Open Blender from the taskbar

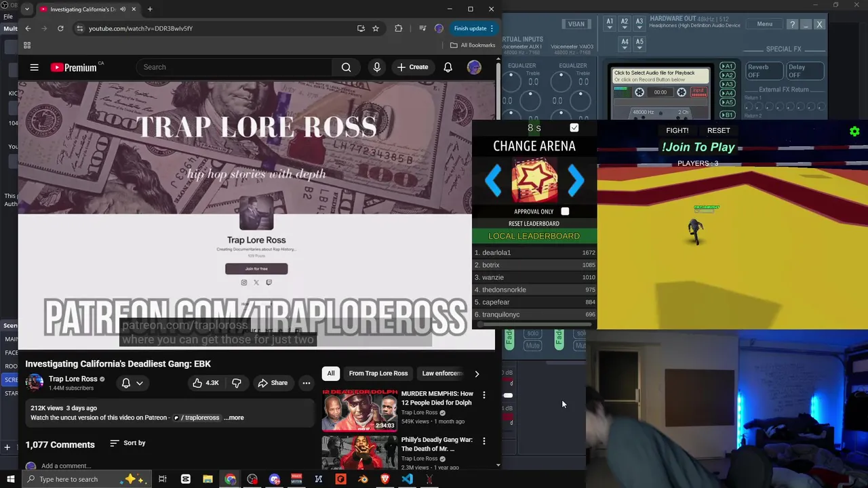363,479
